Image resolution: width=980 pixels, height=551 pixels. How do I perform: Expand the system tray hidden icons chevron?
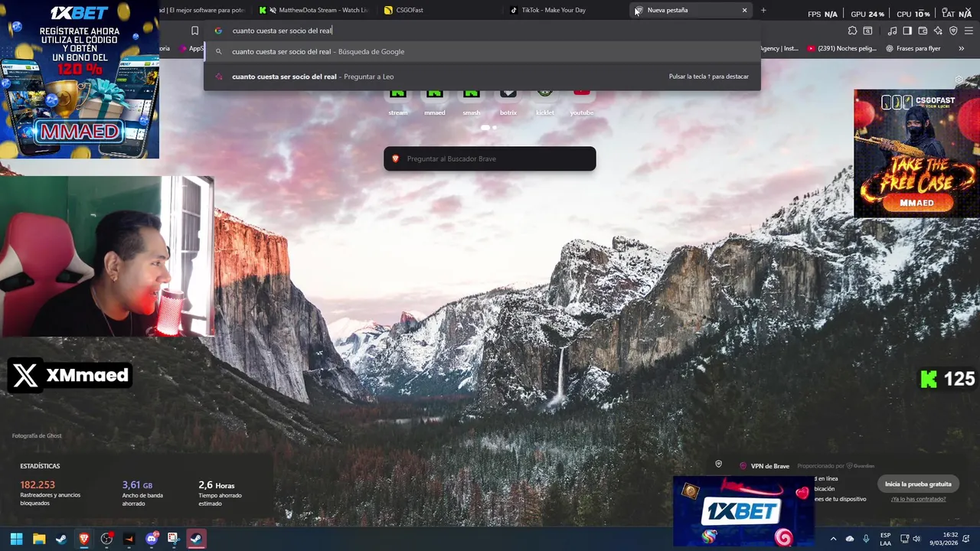[x=835, y=539]
